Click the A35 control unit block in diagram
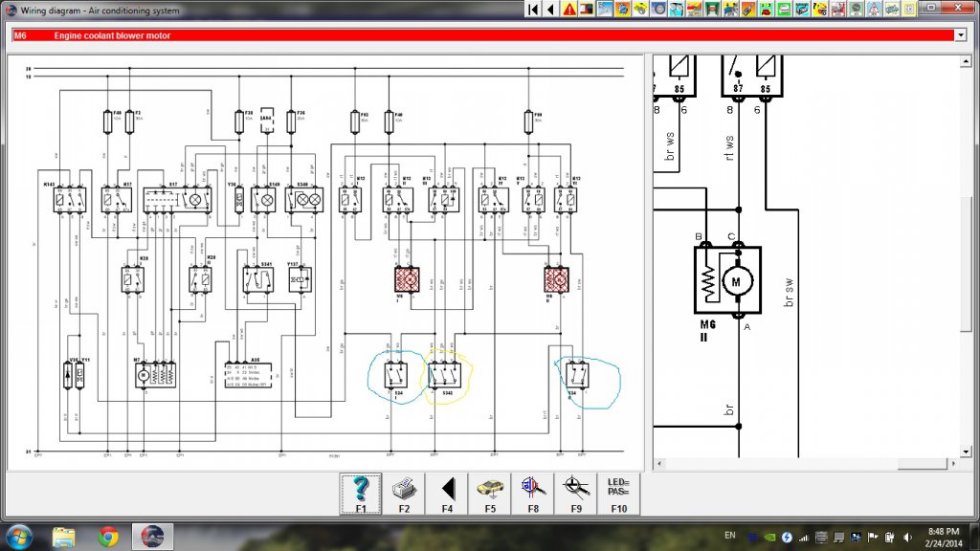This screenshot has width=980, height=551. click(248, 374)
